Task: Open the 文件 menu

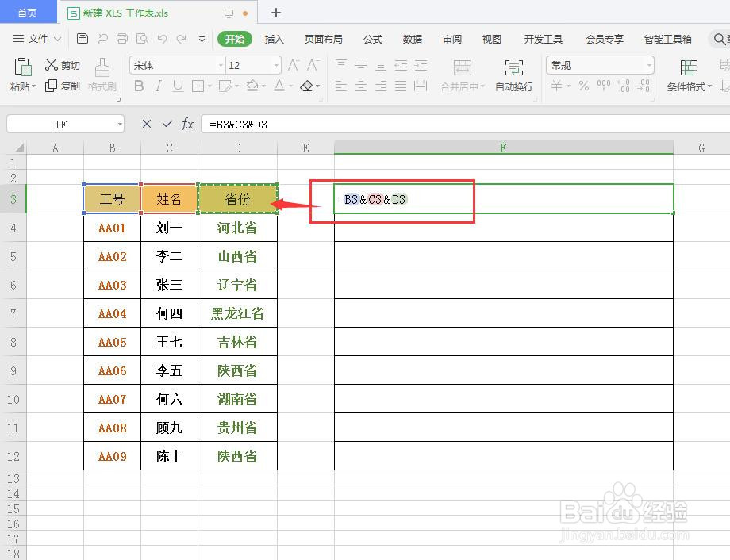Action: click(x=36, y=39)
